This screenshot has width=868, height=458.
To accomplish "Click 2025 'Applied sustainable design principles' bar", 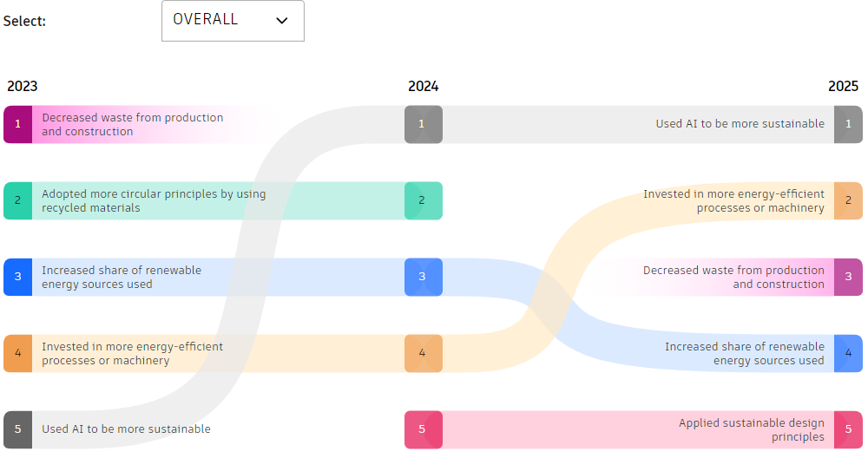I will click(x=751, y=429).
